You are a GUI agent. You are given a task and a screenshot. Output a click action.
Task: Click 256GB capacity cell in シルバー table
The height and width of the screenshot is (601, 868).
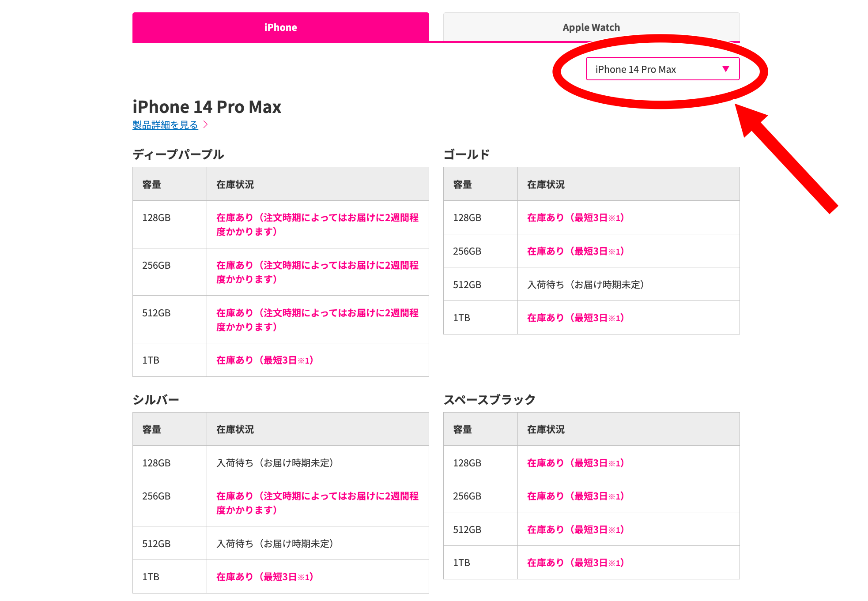pos(170,503)
